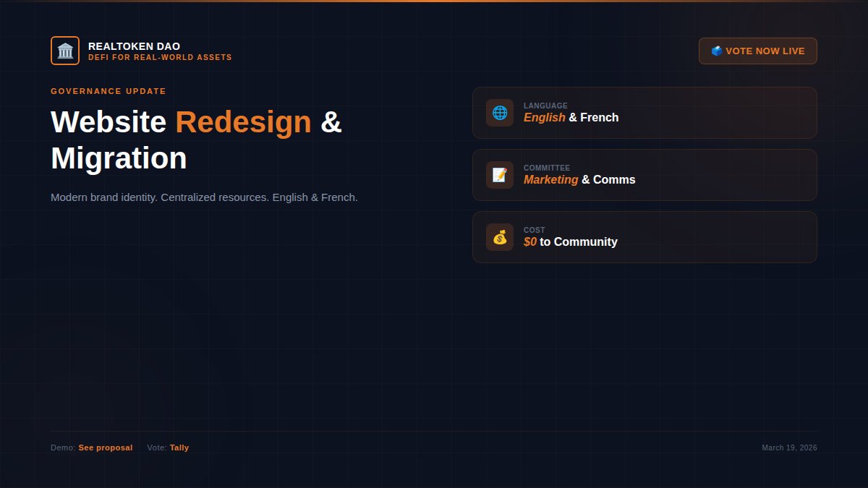Click the $0 to Community cost value
Image resolution: width=868 pixels, height=488 pixels.
pos(571,241)
